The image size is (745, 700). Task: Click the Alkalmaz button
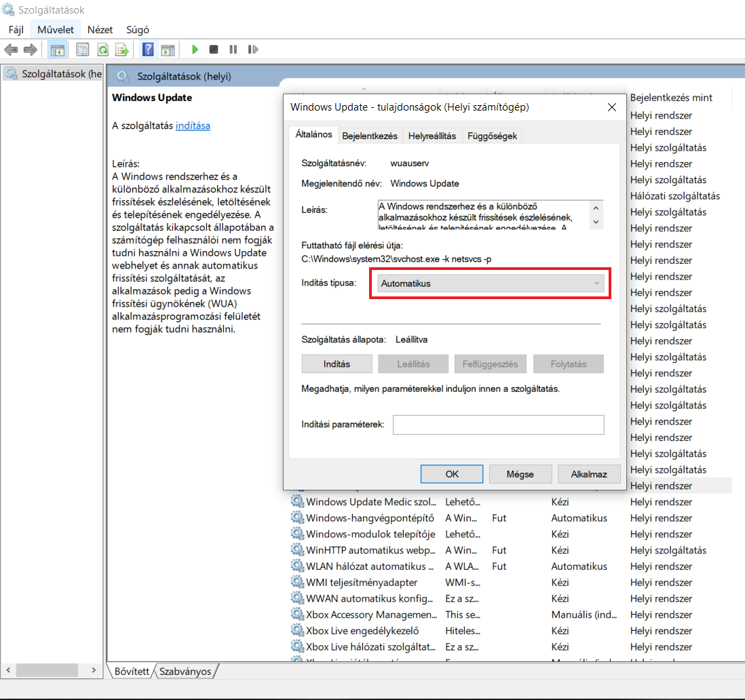click(589, 474)
